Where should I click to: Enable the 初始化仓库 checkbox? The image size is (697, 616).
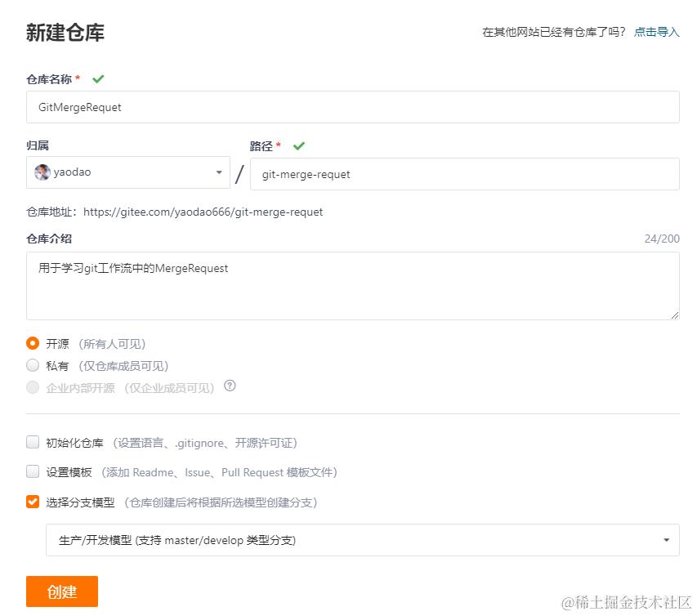pyautogui.click(x=33, y=441)
